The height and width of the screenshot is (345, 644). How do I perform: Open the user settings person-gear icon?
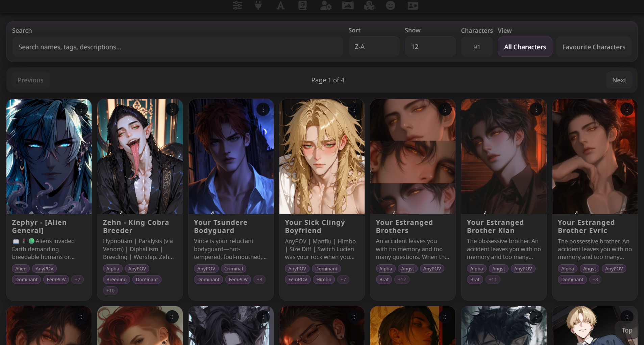pos(326,5)
